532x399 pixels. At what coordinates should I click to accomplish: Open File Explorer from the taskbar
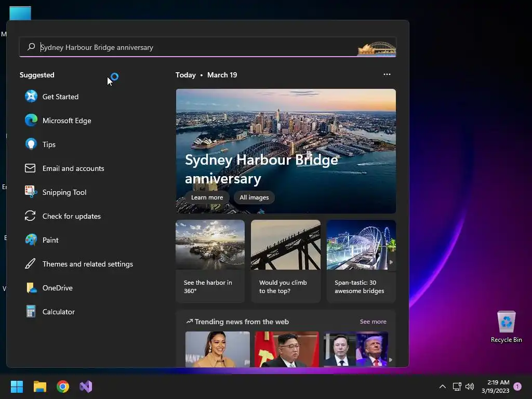click(39, 387)
